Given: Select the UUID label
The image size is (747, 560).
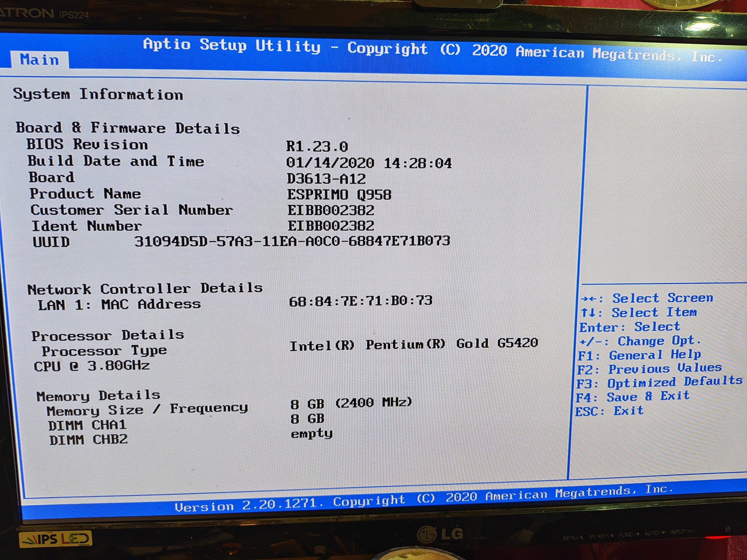Looking at the screenshot, I should pos(51,242).
